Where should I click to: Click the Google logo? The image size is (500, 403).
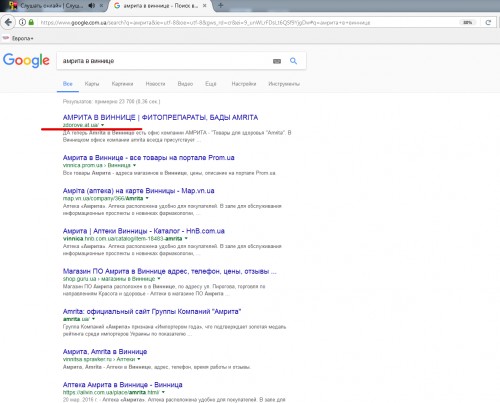[x=26, y=61]
